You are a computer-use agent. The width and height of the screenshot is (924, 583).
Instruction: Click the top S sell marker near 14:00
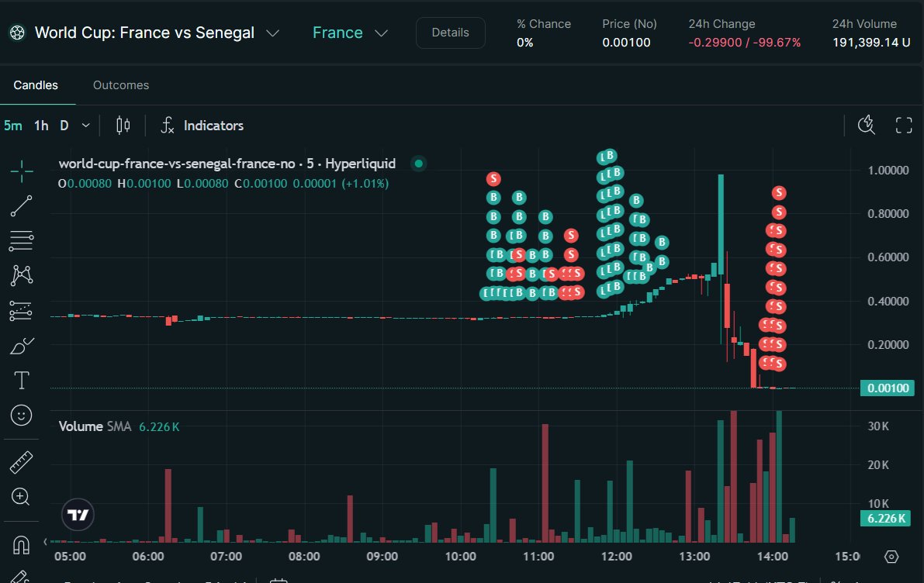[779, 192]
